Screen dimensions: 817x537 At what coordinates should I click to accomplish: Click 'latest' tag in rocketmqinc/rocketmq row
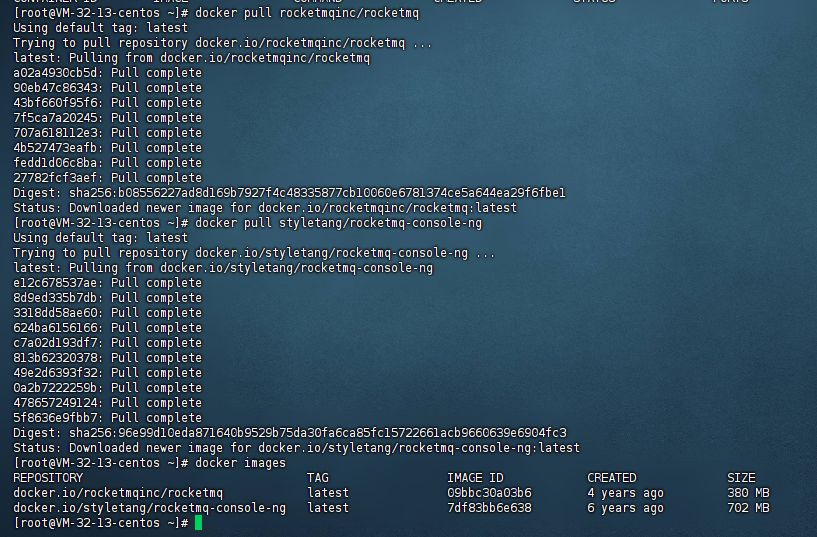[328, 493]
